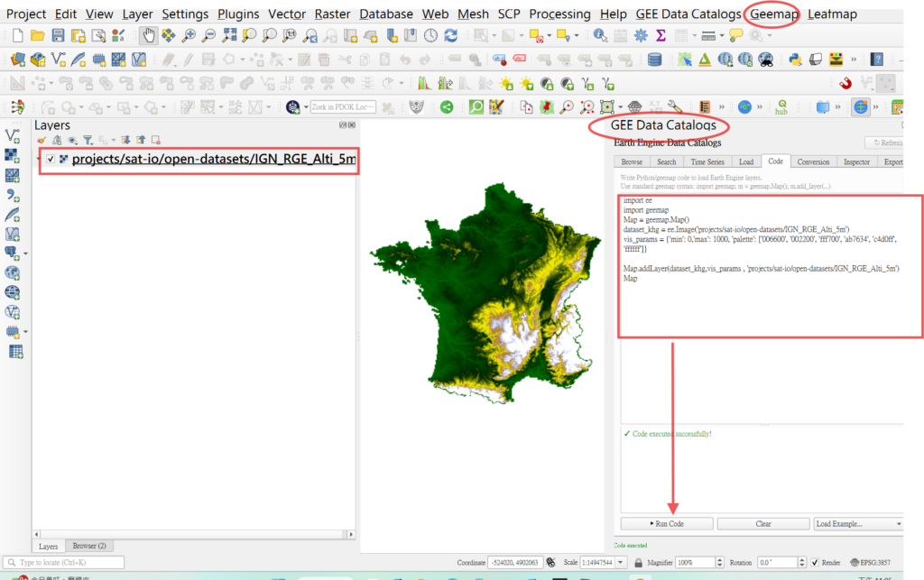Switch to the Inspector tab
Image resolution: width=924 pixels, height=580 pixels.
tap(856, 161)
